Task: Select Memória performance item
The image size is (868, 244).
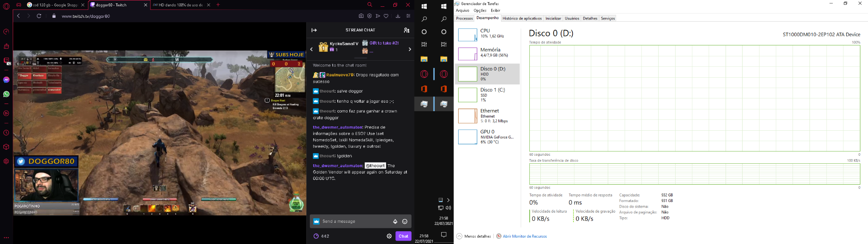Action: coord(487,53)
